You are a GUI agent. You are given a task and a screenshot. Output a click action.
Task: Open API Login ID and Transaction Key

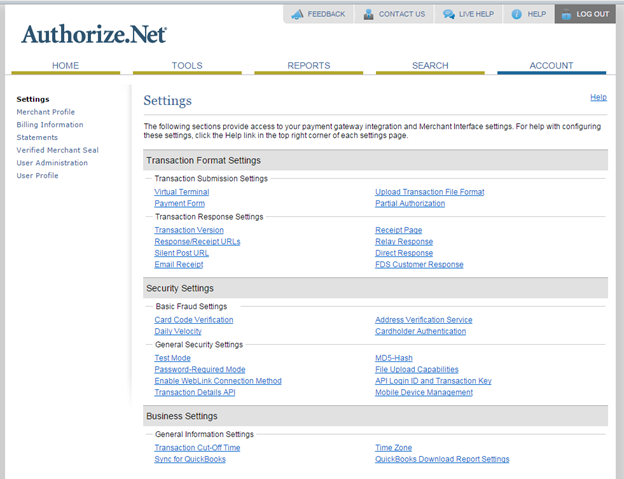(x=433, y=381)
